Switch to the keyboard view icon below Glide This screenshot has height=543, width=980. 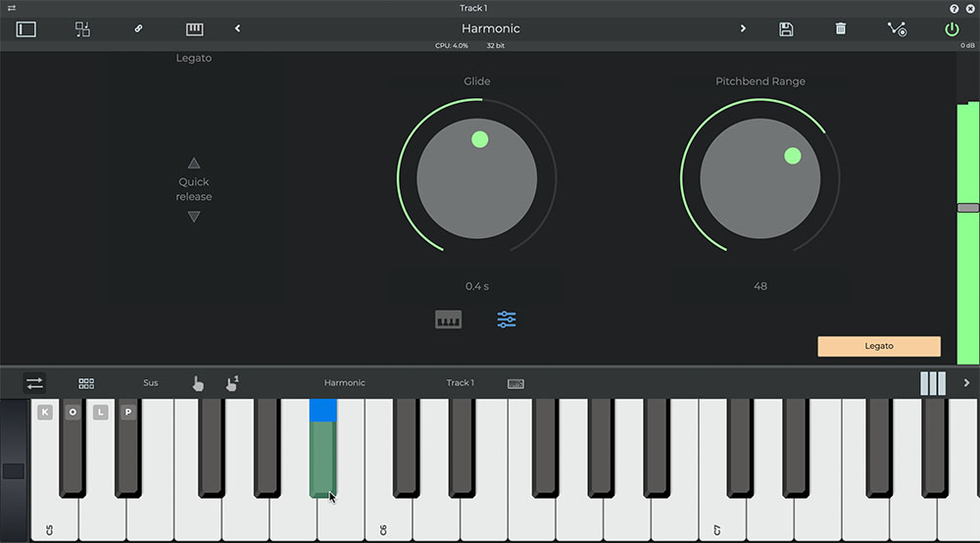[x=449, y=320]
